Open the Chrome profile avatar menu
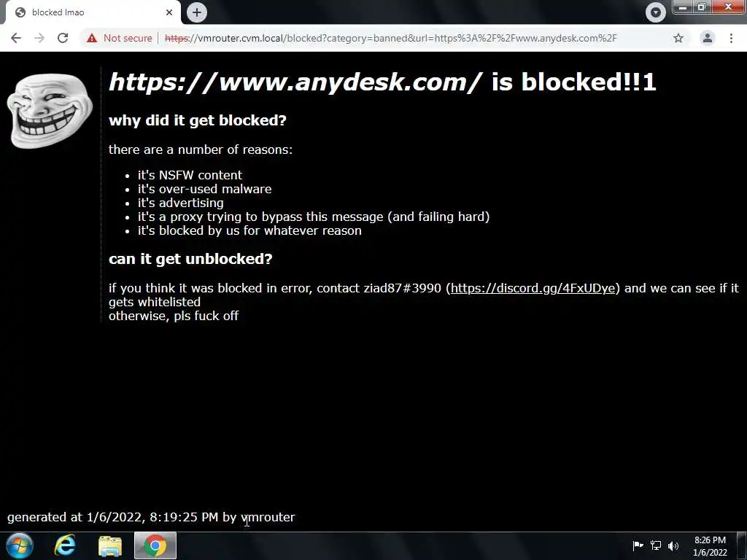The image size is (747, 560). pyautogui.click(x=708, y=38)
